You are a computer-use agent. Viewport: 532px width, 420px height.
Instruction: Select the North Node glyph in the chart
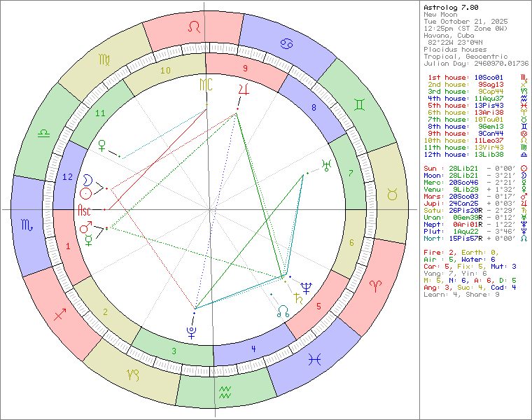pyautogui.click(x=282, y=311)
